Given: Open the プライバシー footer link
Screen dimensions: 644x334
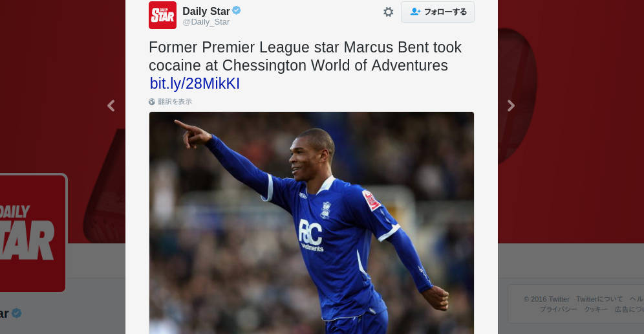Looking at the screenshot, I should coord(559,309).
